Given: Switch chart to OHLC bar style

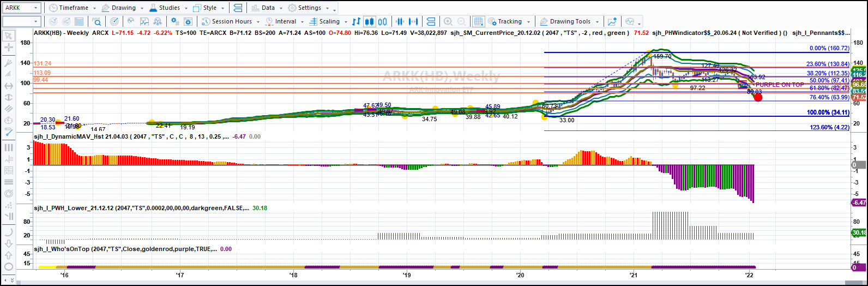Looking at the screenshot, I should click(356, 21).
